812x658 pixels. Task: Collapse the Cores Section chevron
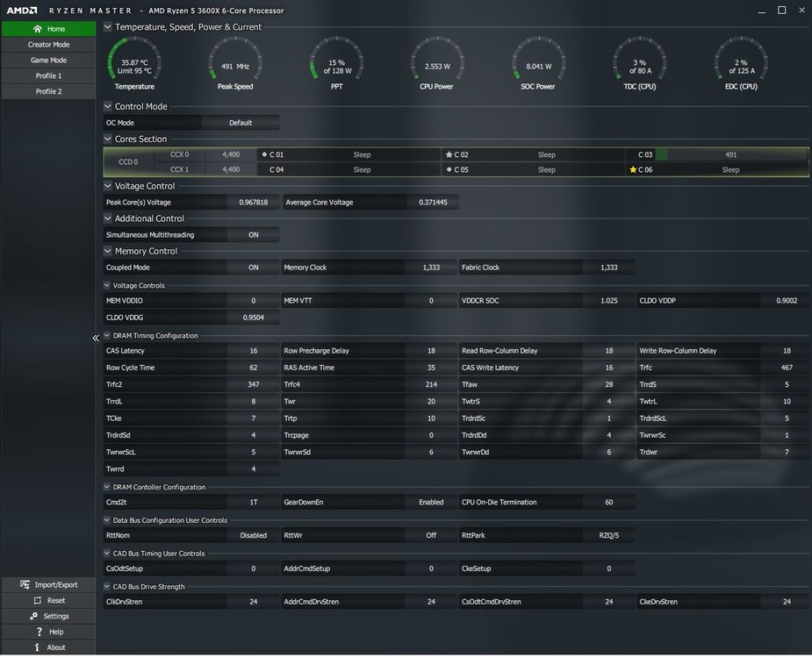coord(108,139)
